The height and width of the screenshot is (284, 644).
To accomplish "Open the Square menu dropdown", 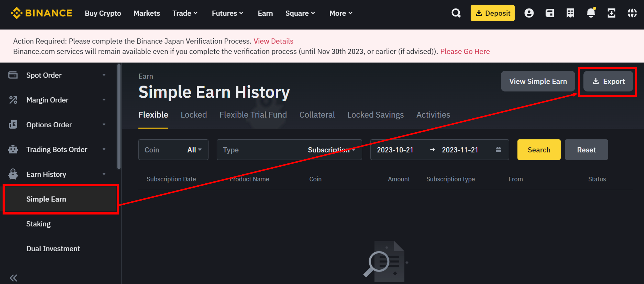I will 300,13.
